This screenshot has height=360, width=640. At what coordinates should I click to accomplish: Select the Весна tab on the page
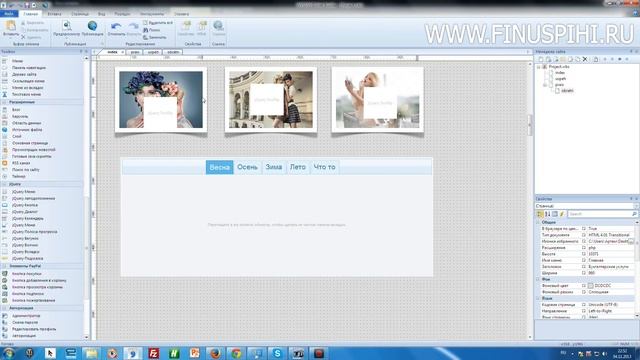[220, 167]
